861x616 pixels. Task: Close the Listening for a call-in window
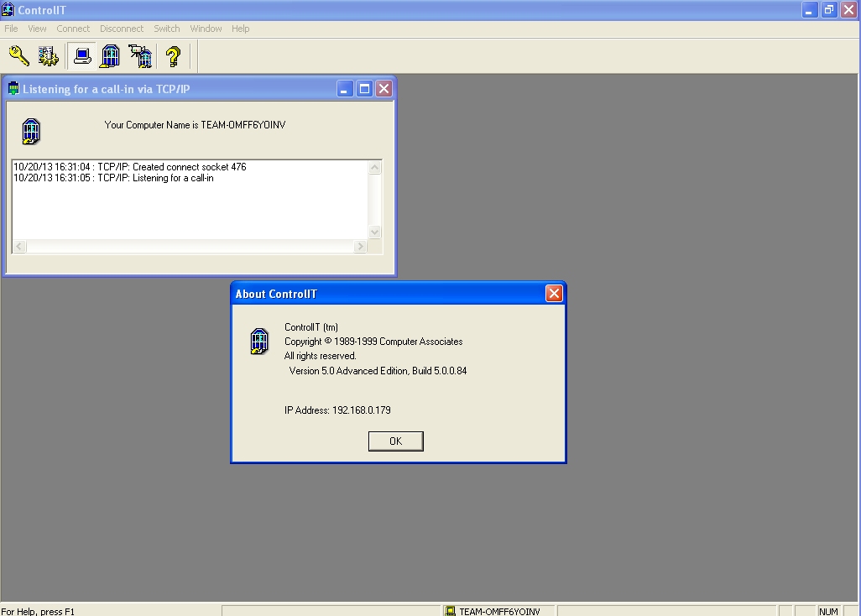click(384, 89)
